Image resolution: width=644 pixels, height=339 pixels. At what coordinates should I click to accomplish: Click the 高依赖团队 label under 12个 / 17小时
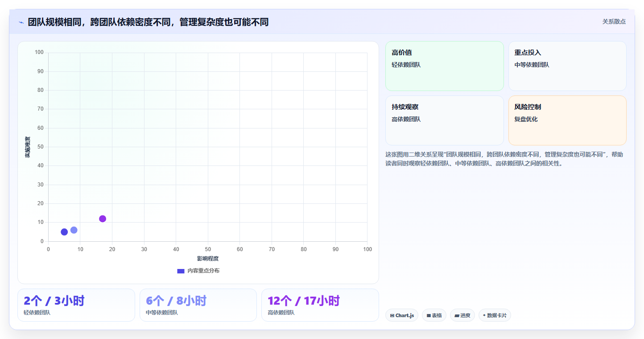click(281, 313)
